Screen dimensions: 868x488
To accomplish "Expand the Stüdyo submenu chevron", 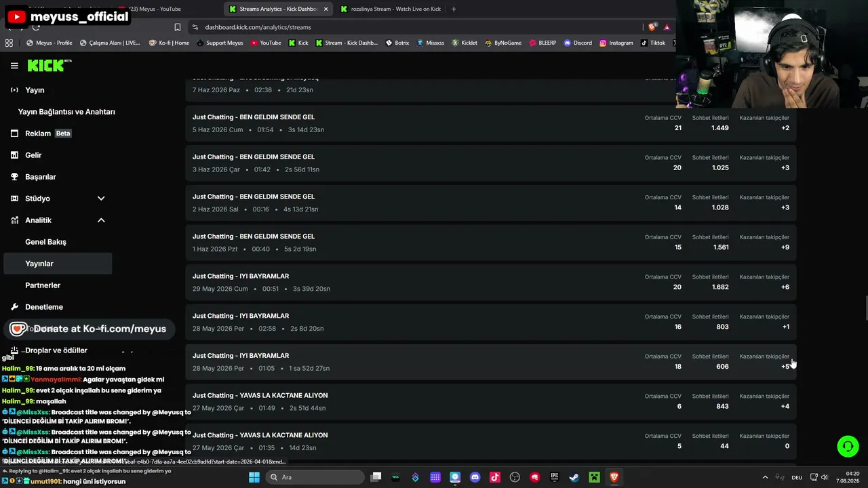I will pyautogui.click(x=101, y=199).
